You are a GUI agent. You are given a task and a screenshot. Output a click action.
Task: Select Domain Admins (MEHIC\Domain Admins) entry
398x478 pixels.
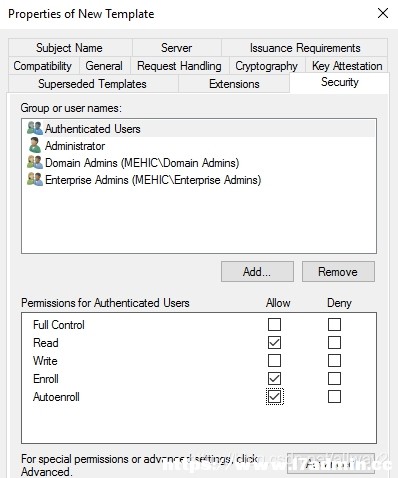pos(199,163)
